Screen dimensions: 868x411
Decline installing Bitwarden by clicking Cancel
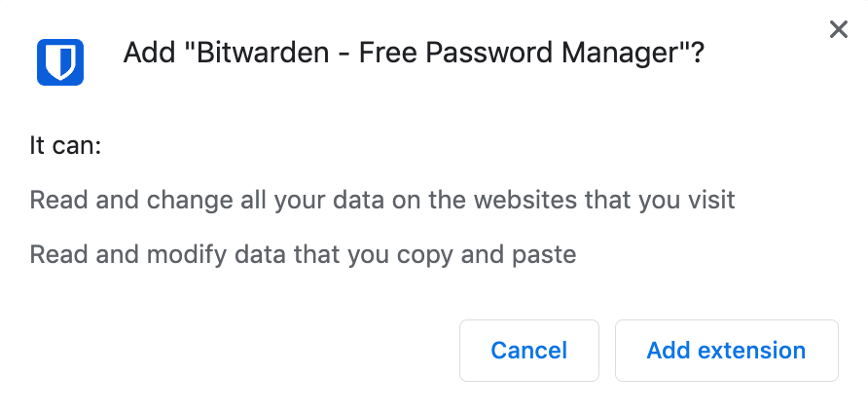click(x=528, y=351)
